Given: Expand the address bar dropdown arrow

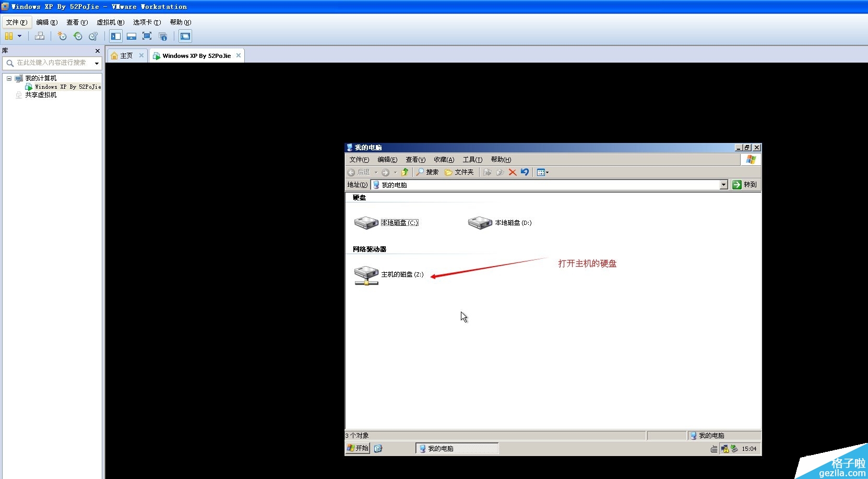Looking at the screenshot, I should click(723, 185).
